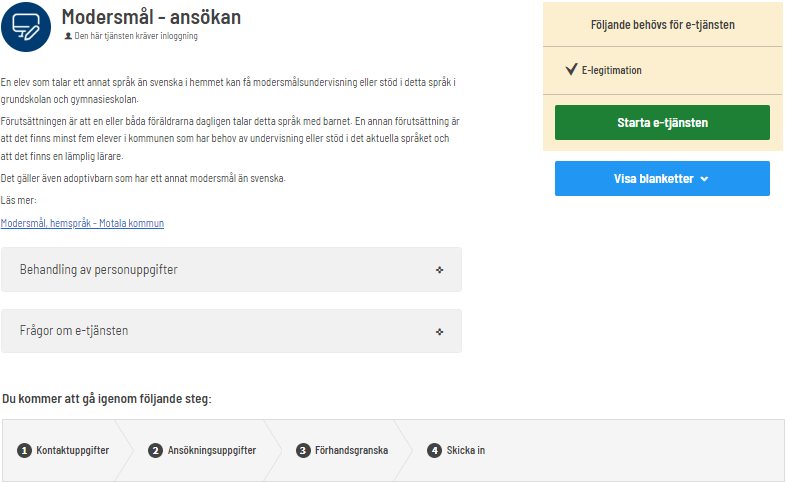Click the Modersmål - ansökan page heading
This screenshot has width=789, height=482.
(x=151, y=17)
